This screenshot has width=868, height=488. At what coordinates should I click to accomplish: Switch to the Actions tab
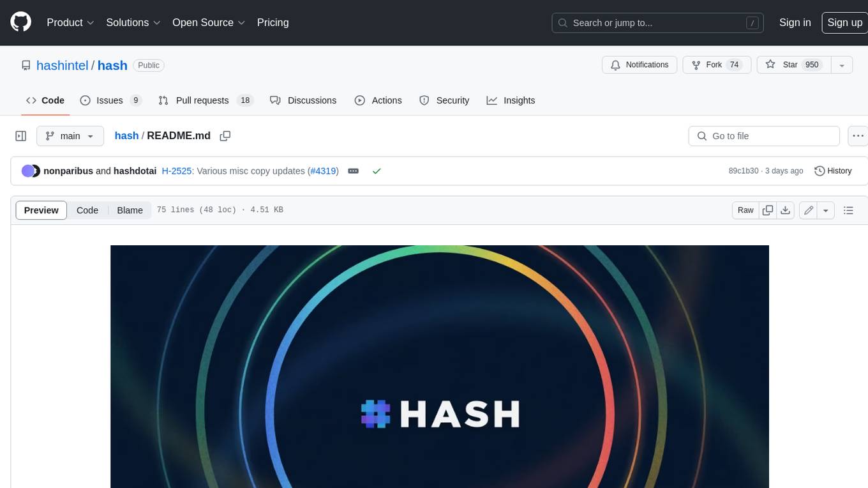pos(378,100)
